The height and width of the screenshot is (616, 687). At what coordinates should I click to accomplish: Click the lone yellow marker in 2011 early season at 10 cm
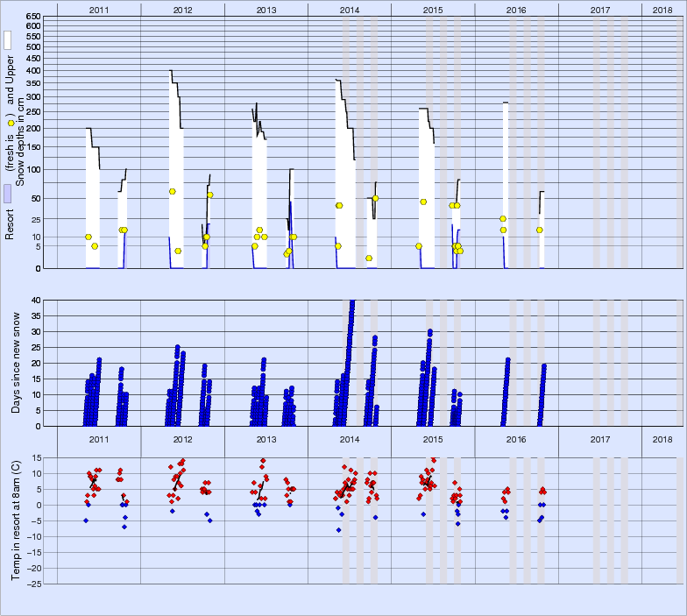(89, 237)
